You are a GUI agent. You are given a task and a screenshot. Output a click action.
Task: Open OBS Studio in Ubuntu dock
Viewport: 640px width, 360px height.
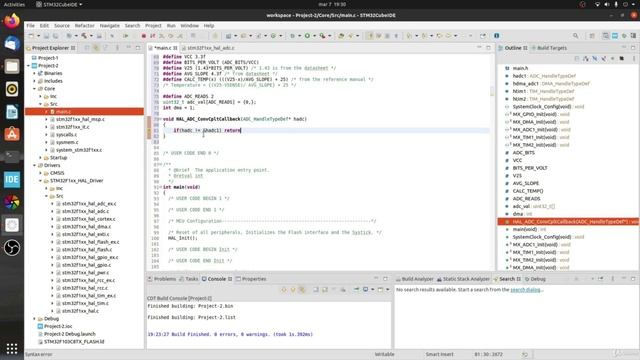pyautogui.click(x=12, y=248)
